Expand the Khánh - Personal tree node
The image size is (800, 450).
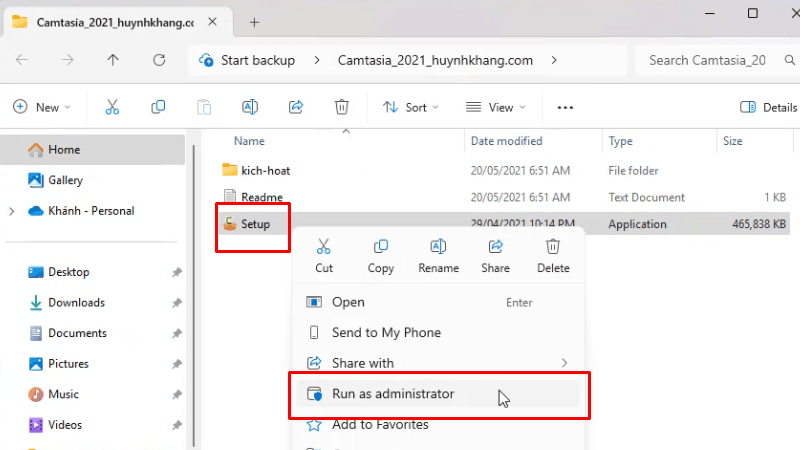(11, 211)
